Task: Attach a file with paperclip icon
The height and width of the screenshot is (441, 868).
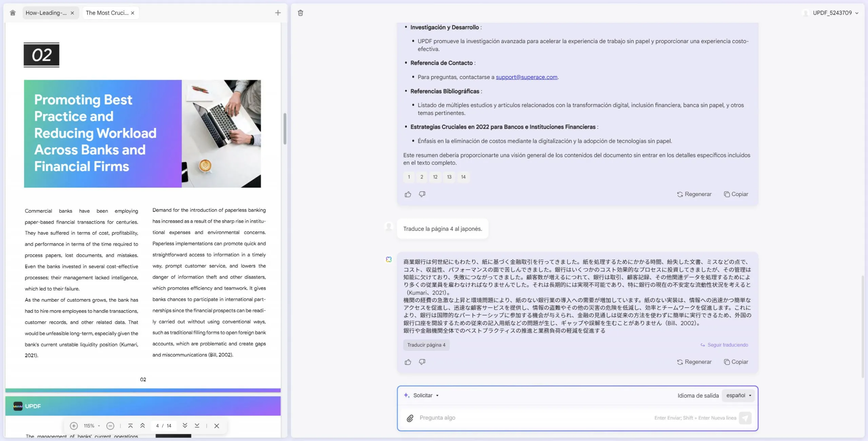Action: click(410, 418)
